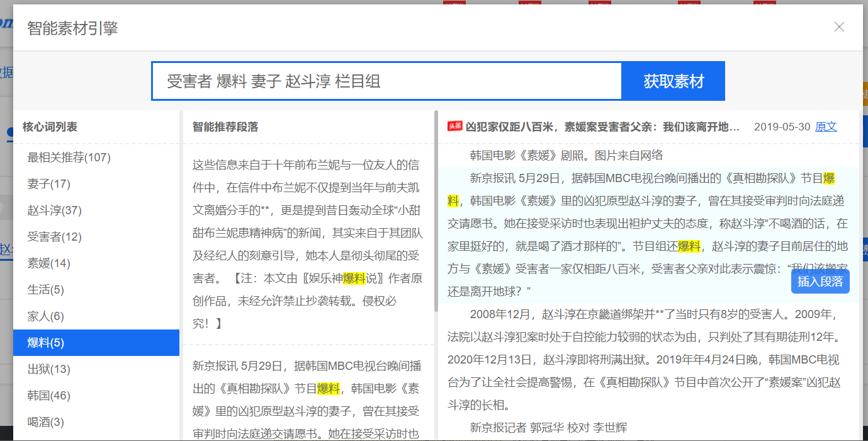Open the 原文 link
This screenshot has height=441, width=868.
826,127
